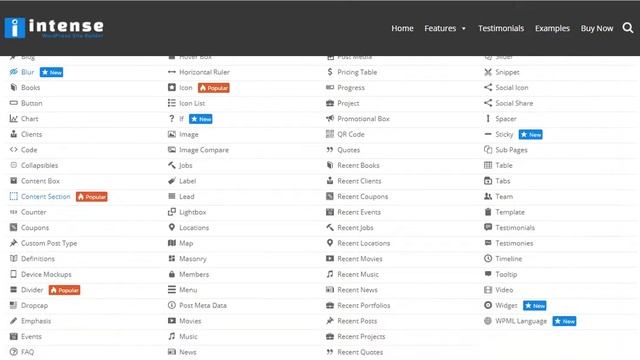Open the Testimonies link
The width and height of the screenshot is (640, 360).
[514, 243]
